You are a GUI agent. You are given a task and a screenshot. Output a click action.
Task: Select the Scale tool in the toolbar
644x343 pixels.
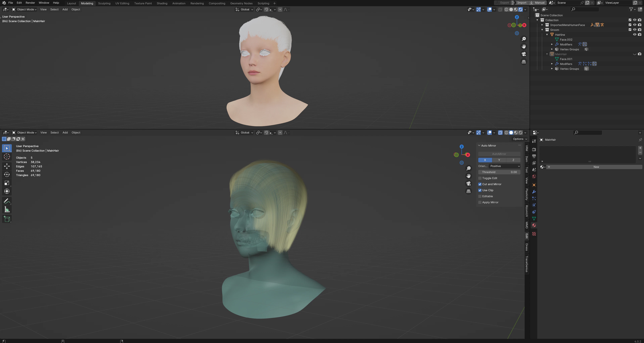tap(7, 183)
